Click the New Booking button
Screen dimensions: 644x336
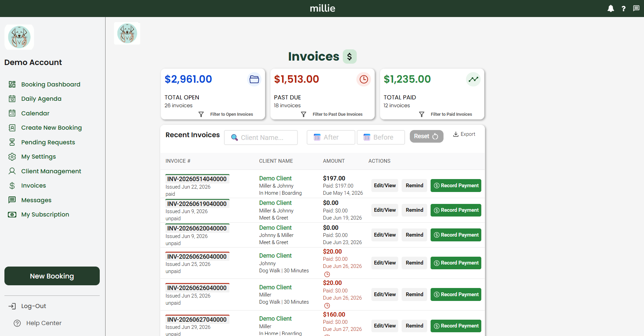tap(52, 276)
